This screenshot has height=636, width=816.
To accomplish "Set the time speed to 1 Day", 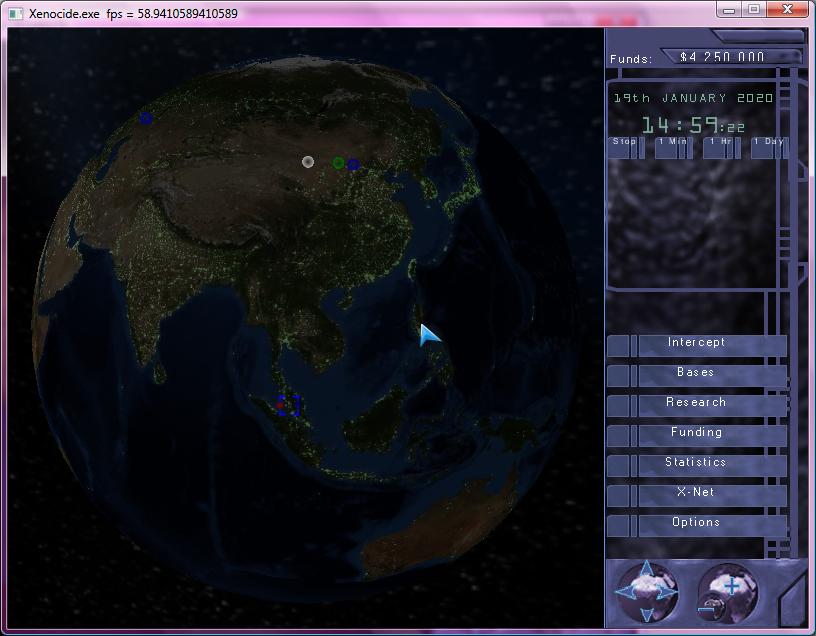I will pyautogui.click(x=770, y=148).
